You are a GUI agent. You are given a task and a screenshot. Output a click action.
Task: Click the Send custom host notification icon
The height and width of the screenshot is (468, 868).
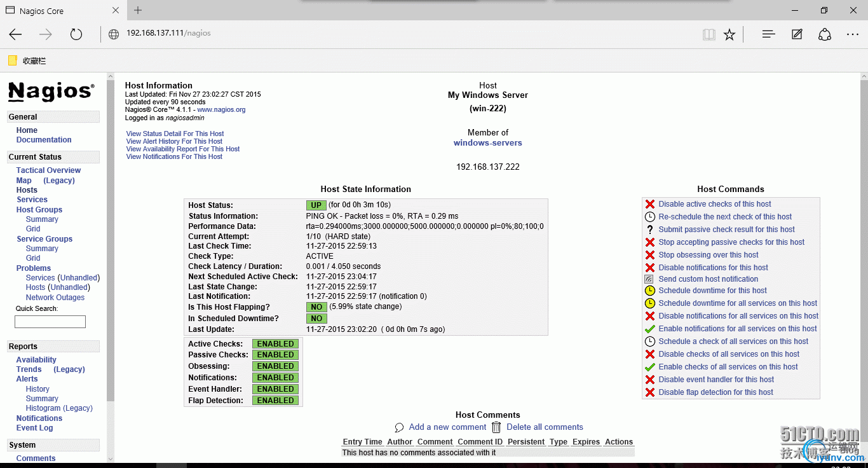pyautogui.click(x=649, y=279)
